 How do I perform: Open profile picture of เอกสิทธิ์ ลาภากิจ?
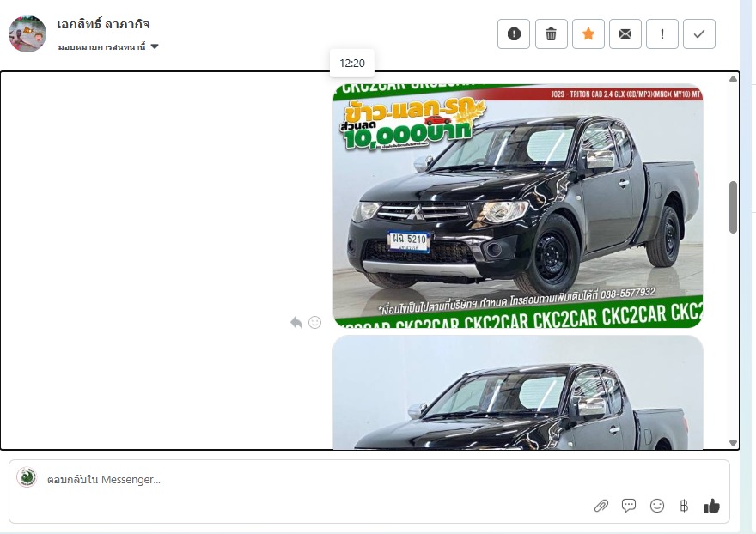(x=27, y=33)
